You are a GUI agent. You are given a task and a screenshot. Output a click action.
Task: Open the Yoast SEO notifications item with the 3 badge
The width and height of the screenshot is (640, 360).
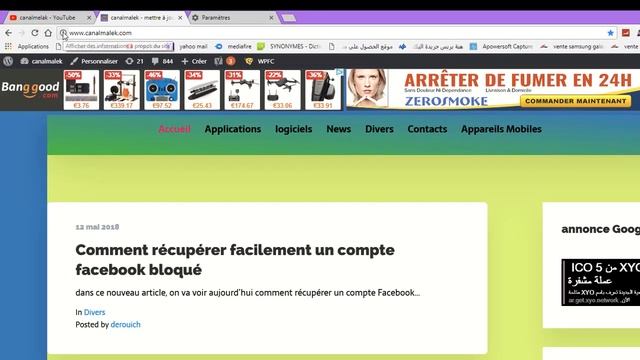click(x=225, y=61)
